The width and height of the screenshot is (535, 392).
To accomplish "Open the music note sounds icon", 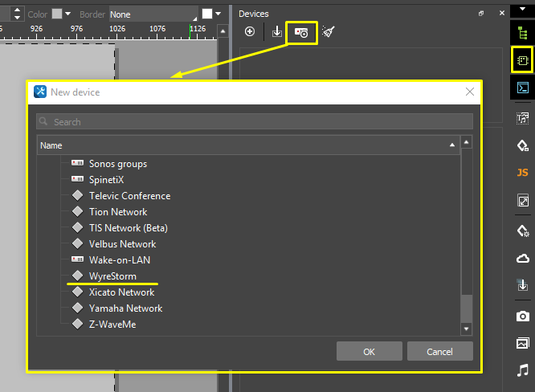I will pos(523,370).
